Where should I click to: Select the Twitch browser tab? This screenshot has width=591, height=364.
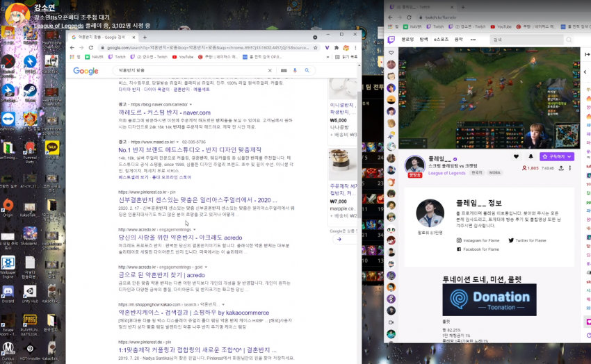tap(420, 7)
